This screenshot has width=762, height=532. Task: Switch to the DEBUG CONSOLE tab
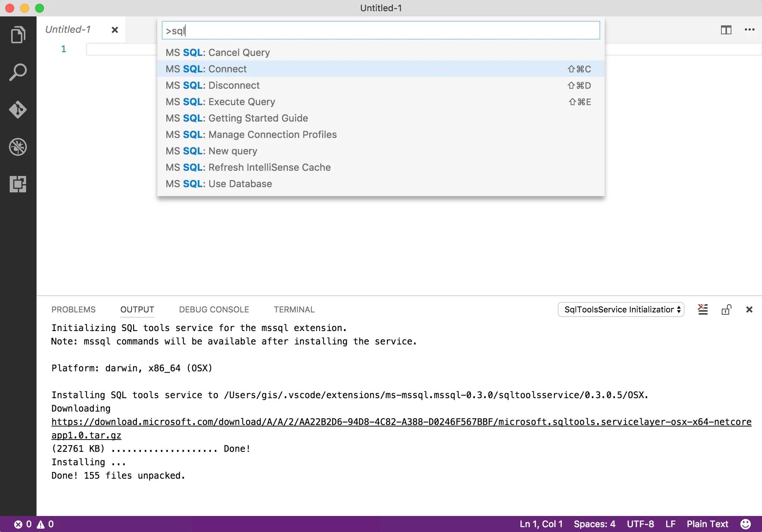(x=214, y=309)
